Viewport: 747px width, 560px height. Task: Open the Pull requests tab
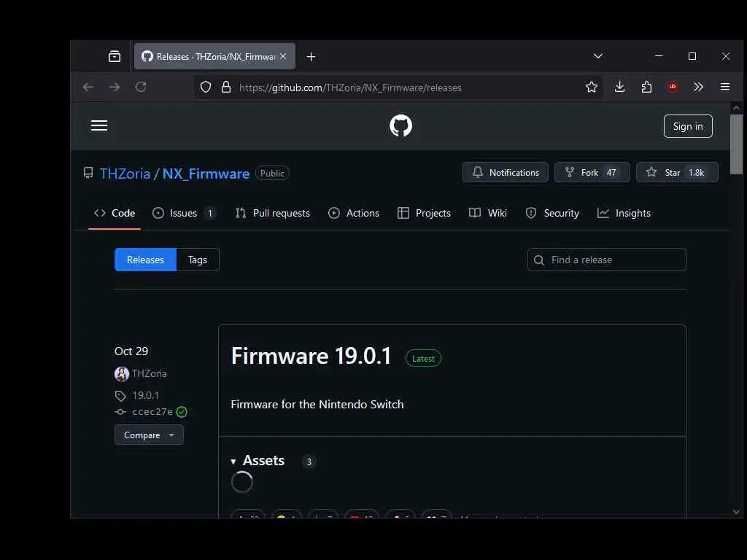[273, 214]
